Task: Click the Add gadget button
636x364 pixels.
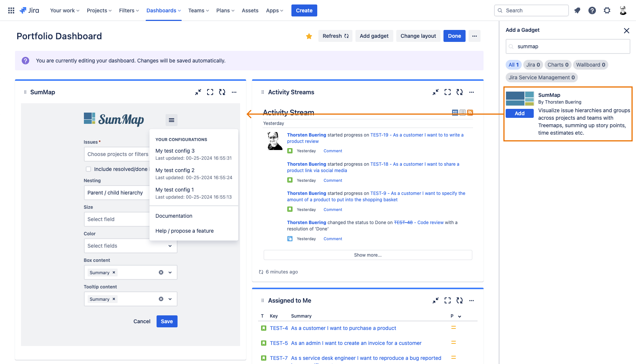Action: 374,36
